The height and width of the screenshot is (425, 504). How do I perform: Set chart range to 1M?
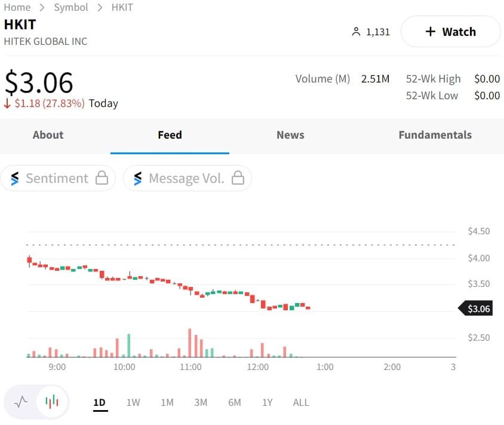(x=167, y=402)
